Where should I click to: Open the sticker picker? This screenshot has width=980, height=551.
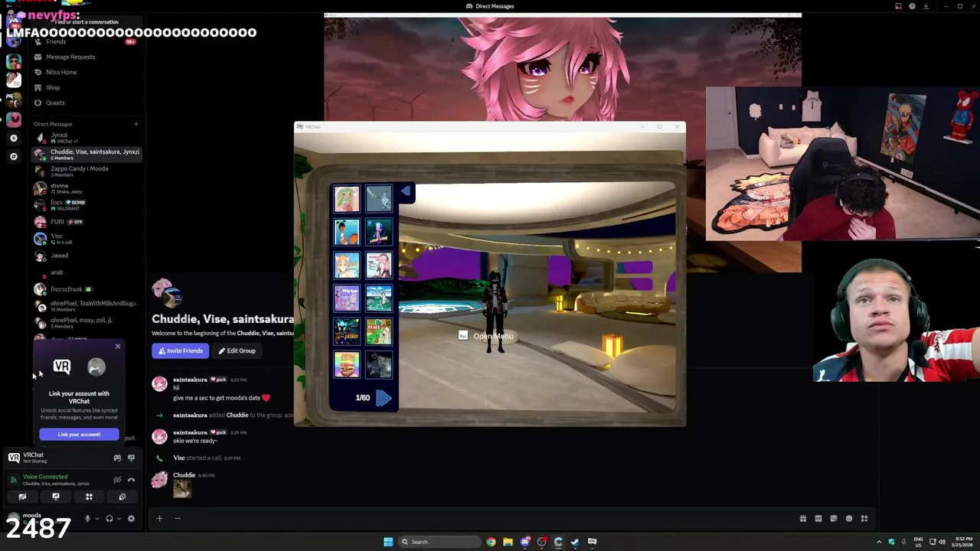tap(834, 519)
